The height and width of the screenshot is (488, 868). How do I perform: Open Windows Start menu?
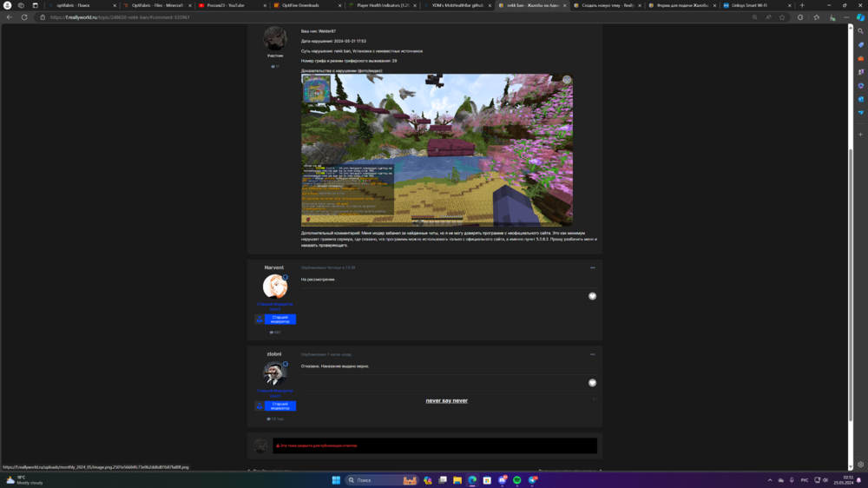(x=336, y=480)
